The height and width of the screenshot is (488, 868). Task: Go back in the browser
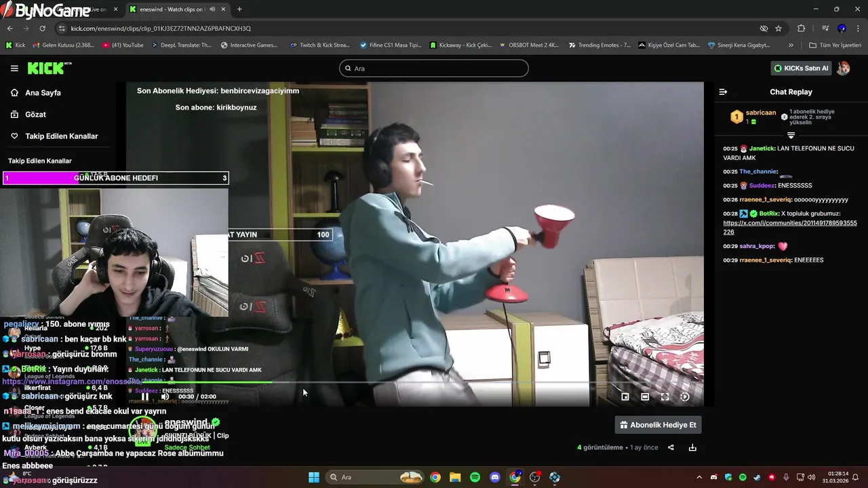coord(10,28)
